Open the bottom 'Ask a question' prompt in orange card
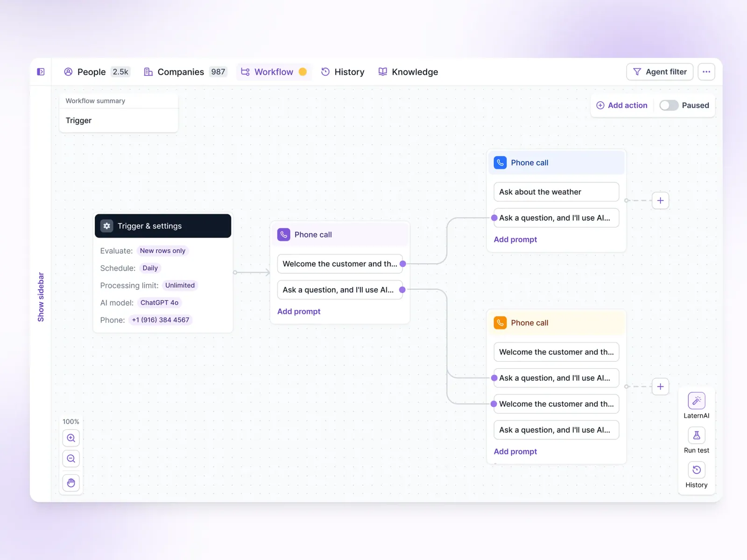This screenshot has width=747, height=560. point(556,430)
